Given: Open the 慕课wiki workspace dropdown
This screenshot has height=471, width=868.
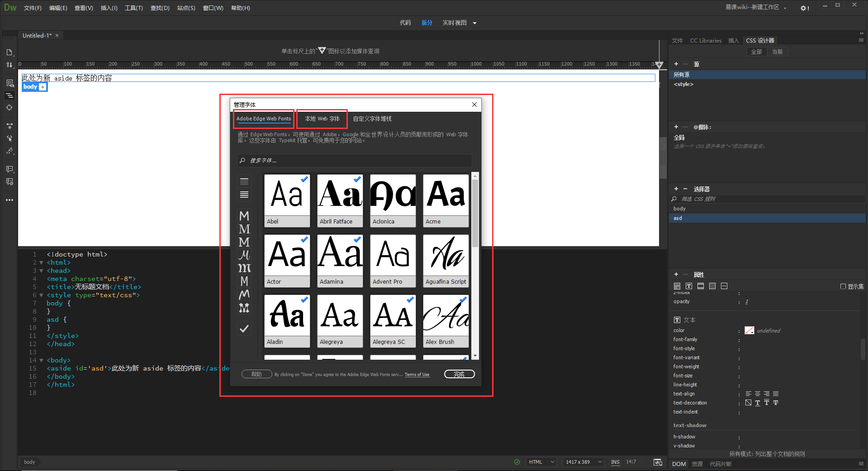Looking at the screenshot, I should click(x=756, y=8).
